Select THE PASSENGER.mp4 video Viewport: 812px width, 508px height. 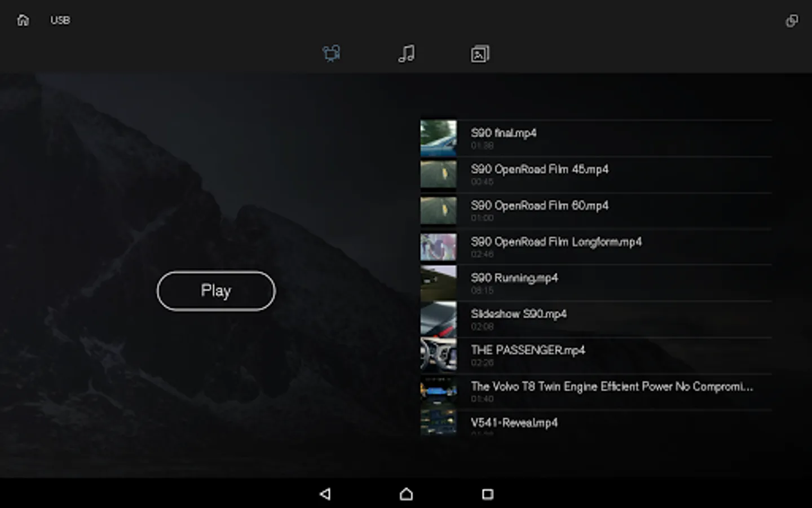click(528, 350)
